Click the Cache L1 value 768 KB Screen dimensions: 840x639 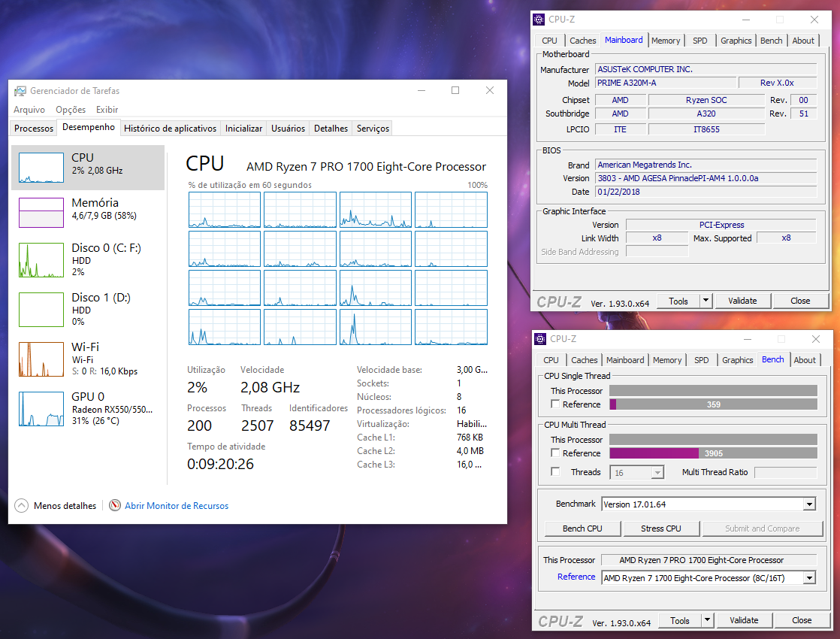click(x=470, y=438)
